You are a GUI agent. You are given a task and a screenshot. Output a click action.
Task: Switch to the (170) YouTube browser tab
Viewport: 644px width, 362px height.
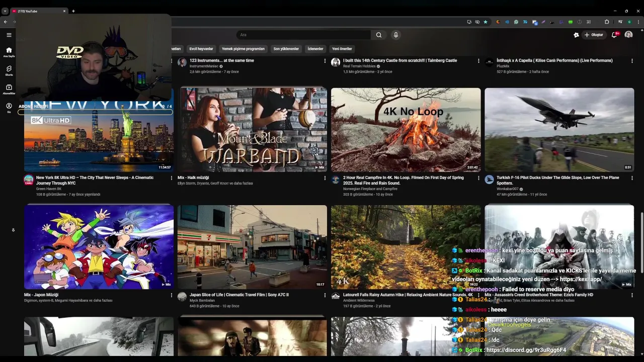[x=39, y=11]
